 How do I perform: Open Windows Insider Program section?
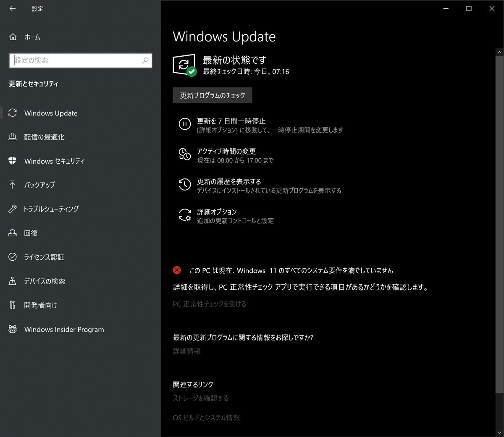click(64, 329)
